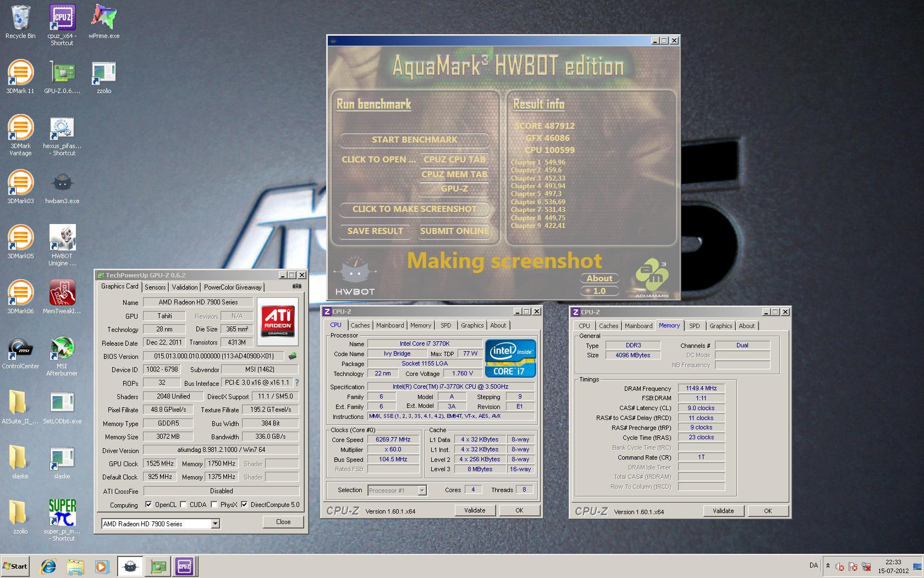Launch hexus_pifast shortcut icon
This screenshot has height=578, width=924.
tap(62, 135)
